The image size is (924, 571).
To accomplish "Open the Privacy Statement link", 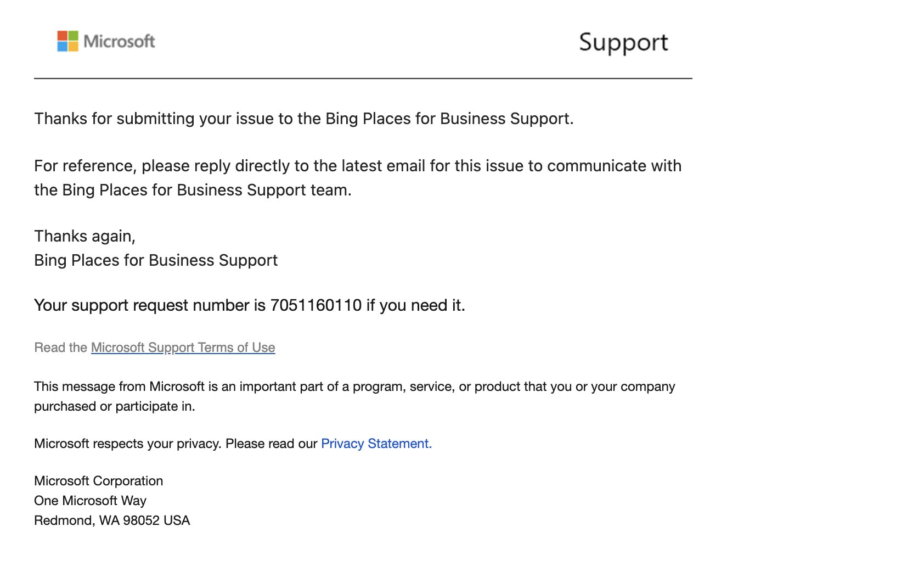I will [x=376, y=444].
